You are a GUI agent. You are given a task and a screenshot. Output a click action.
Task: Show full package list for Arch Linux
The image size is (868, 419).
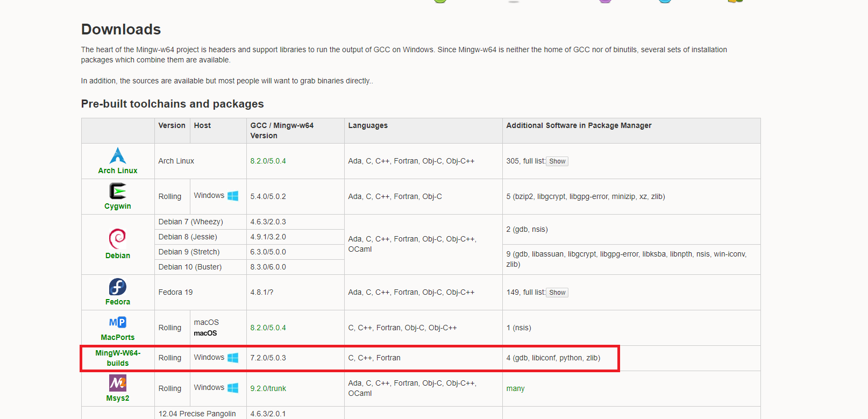[x=557, y=161]
